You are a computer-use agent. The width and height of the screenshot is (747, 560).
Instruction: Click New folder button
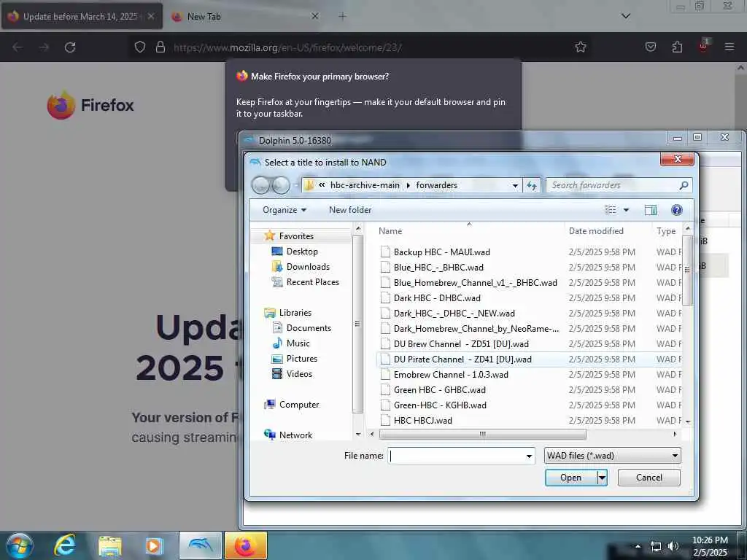coord(349,210)
